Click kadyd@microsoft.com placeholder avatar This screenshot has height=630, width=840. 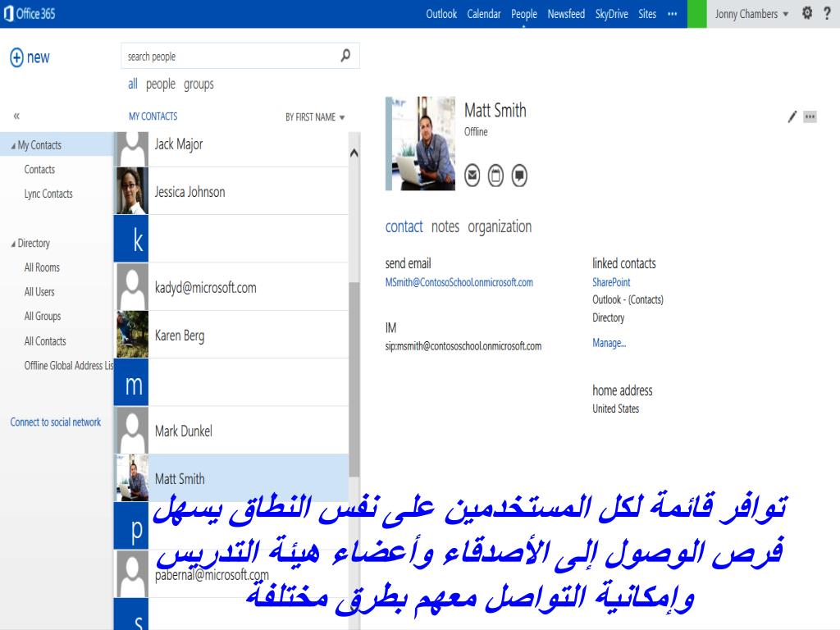(x=132, y=286)
